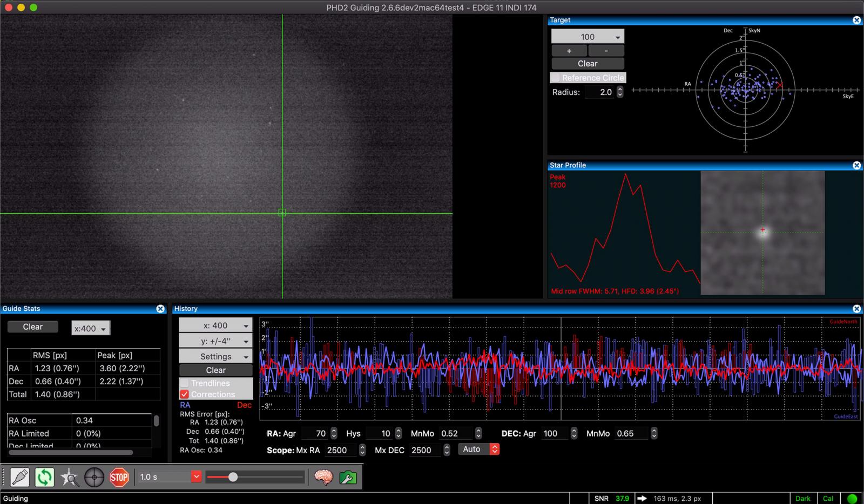Screen dimensions: 864x504
Task: Click the guide star box on the image
Action: pos(282,213)
